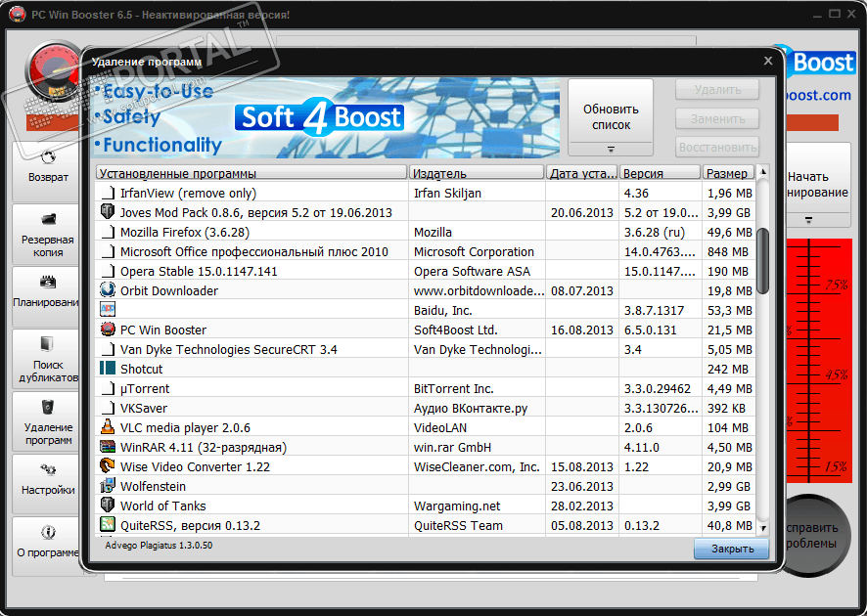This screenshot has height=616, width=867.
Task: Open Удаление программ in the sidebar
Action: pyautogui.click(x=48, y=421)
